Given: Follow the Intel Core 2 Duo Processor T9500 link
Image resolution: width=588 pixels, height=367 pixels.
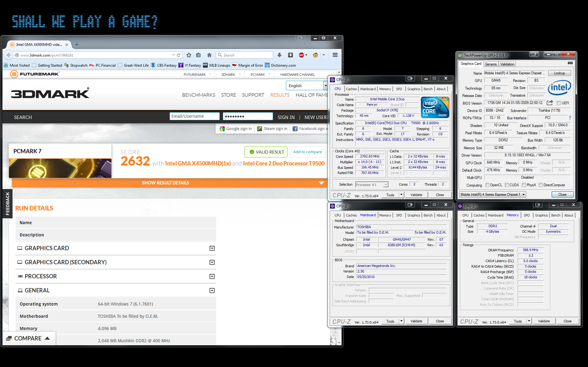Looking at the screenshot, I should pyautogui.click(x=283, y=164).
